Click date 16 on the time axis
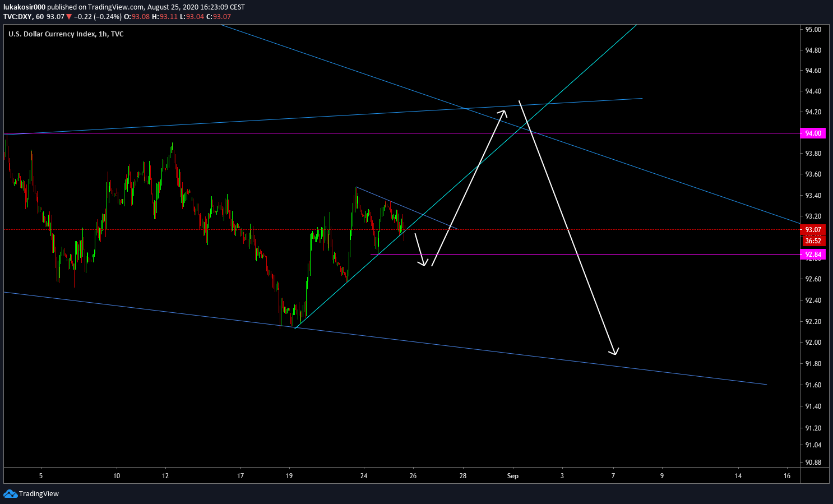Image resolution: width=833 pixels, height=504 pixels. 787,476
